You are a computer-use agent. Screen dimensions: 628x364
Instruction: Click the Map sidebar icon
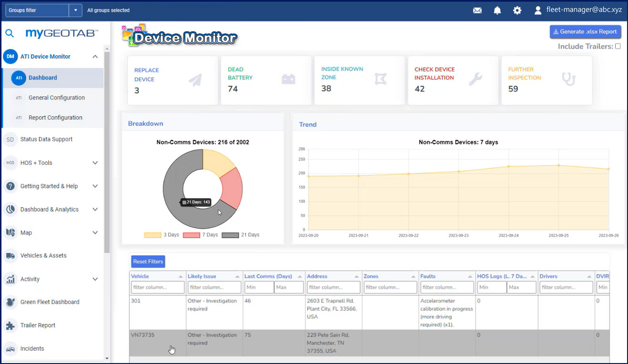(x=10, y=233)
